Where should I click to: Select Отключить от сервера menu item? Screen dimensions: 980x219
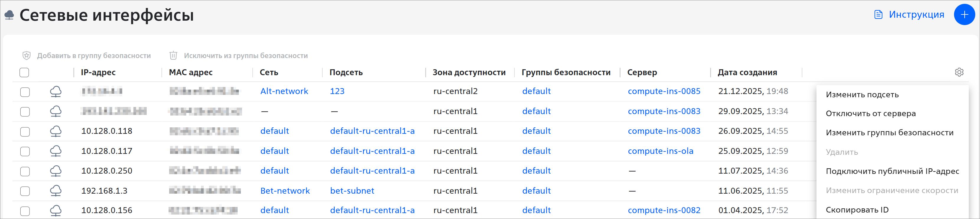point(870,114)
